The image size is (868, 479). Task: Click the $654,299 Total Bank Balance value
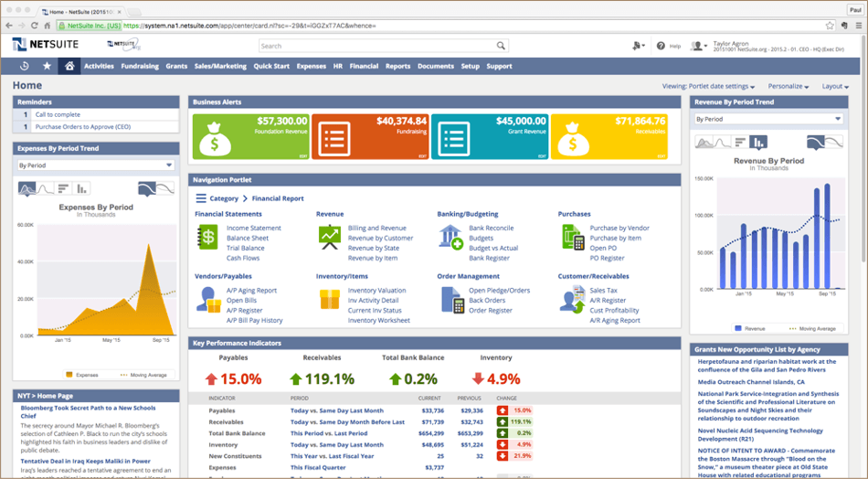[431, 433]
